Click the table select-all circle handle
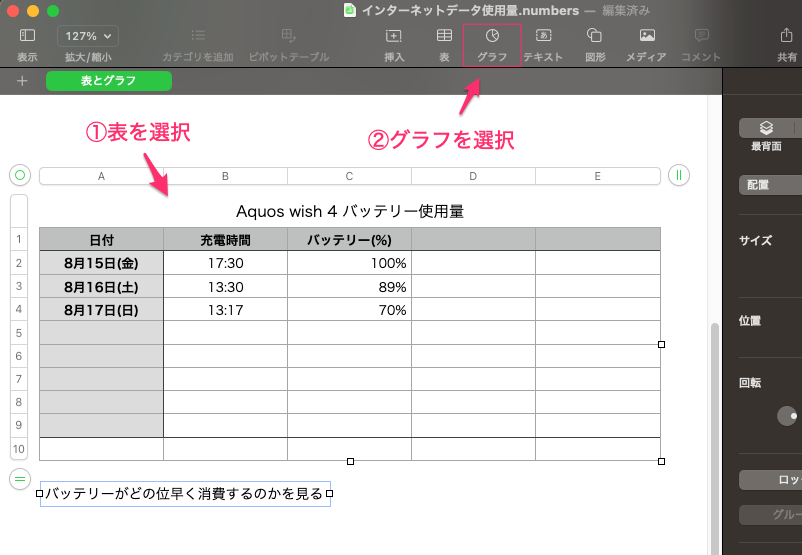The height and width of the screenshot is (555, 802). coord(20,175)
